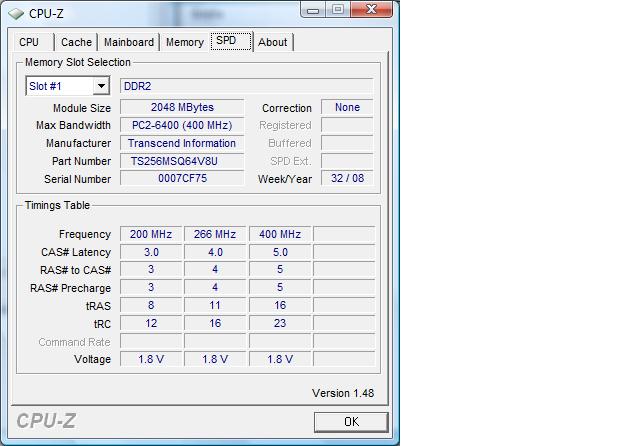The height and width of the screenshot is (446, 640).
Task: Click the CAS# Latency 5.0 cell
Action: (280, 252)
